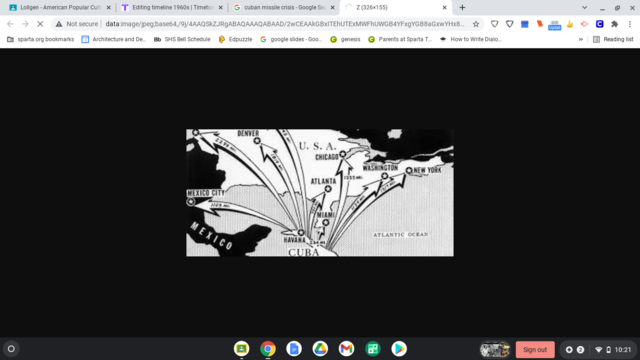Open the tab search dropdown arrow
The height and width of the screenshot is (360, 640).
click(584, 7)
